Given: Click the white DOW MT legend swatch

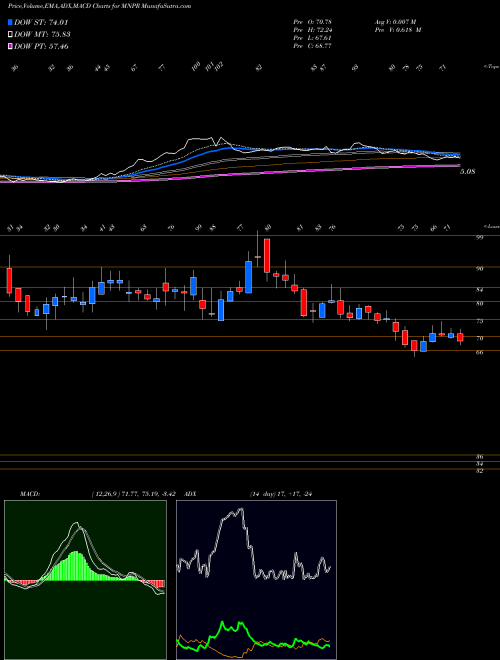Looking at the screenshot, I should [11, 35].
